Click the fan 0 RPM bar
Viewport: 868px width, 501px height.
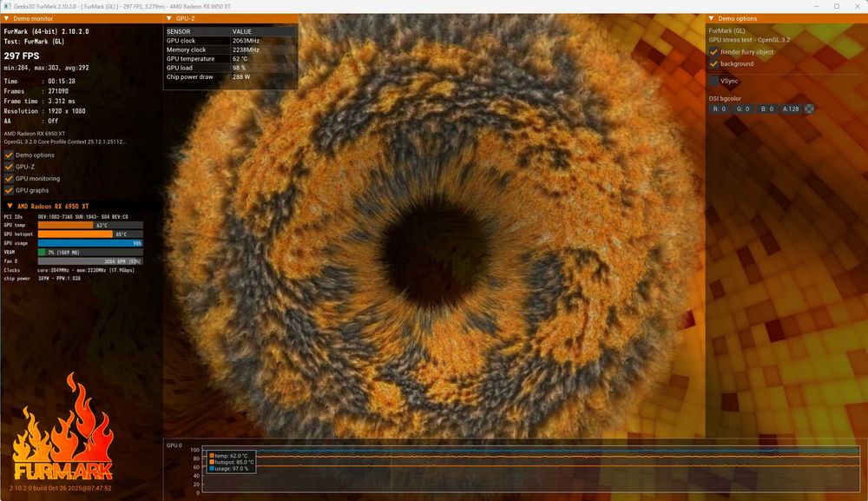(x=90, y=261)
